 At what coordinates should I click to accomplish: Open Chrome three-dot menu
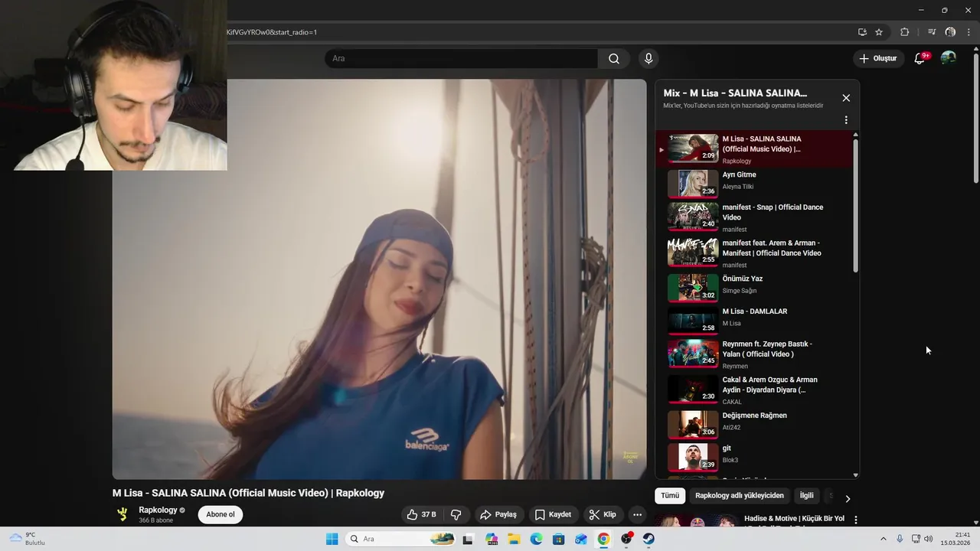coord(969,32)
